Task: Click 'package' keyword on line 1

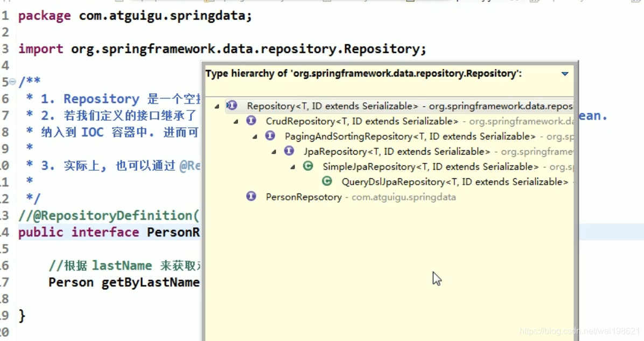Action: click(x=44, y=16)
